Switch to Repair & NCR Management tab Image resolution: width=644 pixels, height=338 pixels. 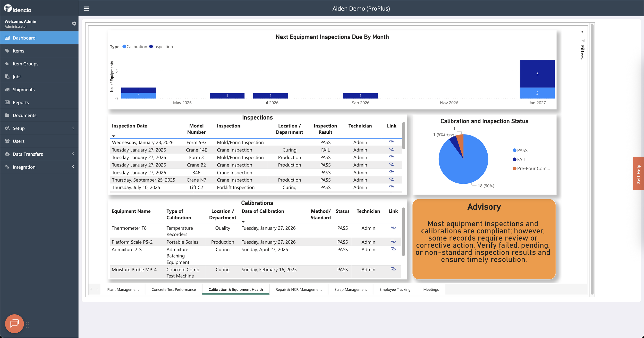(299, 289)
